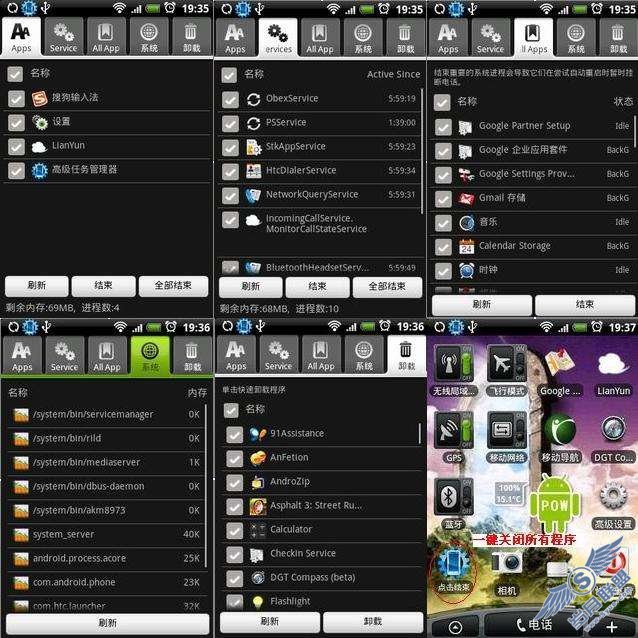Tap the NetworkQueryService icon
Image resolution: width=638 pixels, height=638 pixels.
pos(253,195)
